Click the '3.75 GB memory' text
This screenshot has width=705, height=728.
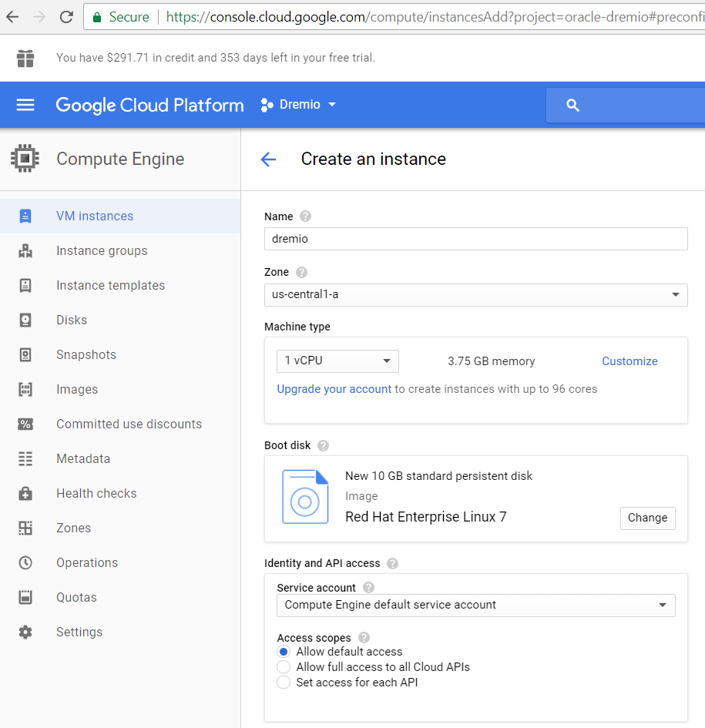pos(491,361)
